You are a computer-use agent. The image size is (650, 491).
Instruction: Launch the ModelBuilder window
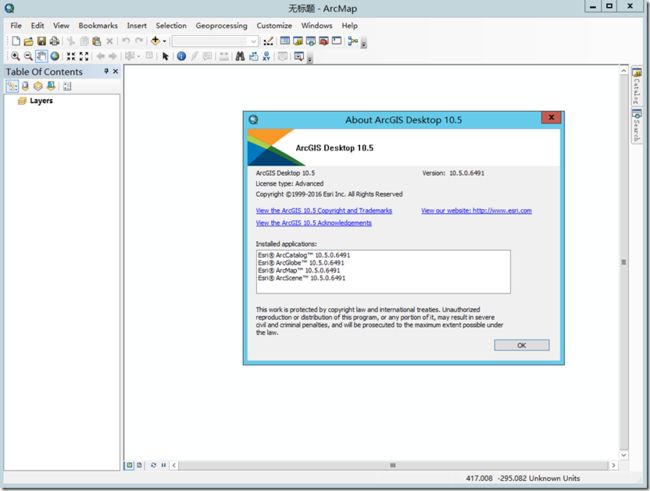tap(353, 41)
